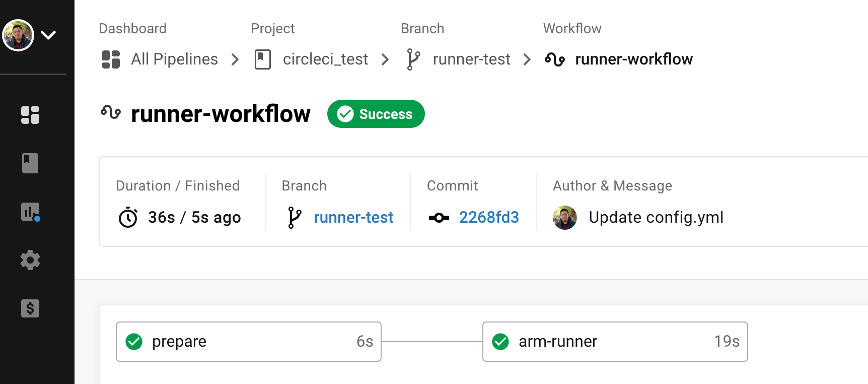Image resolution: width=868 pixels, height=384 pixels.
Task: Click the workflow icon in breadcrumb
Action: tap(555, 59)
